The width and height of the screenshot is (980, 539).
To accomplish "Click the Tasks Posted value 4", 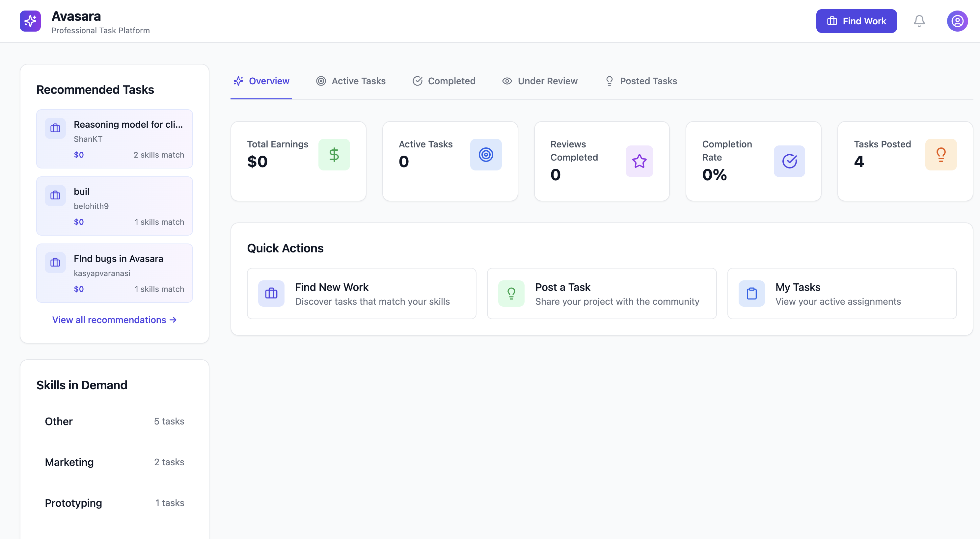I will (859, 162).
